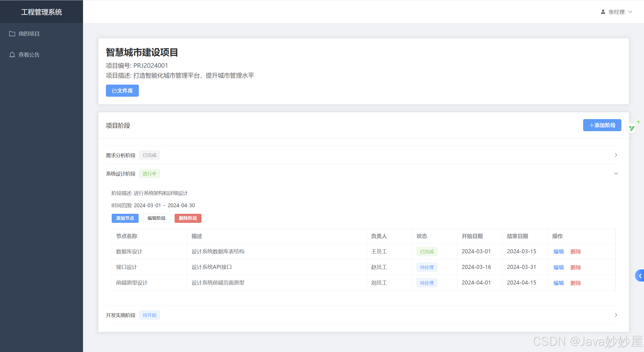This screenshot has height=352, width=644.
Task: Click the green Y floating assistant icon
Action: click(631, 128)
